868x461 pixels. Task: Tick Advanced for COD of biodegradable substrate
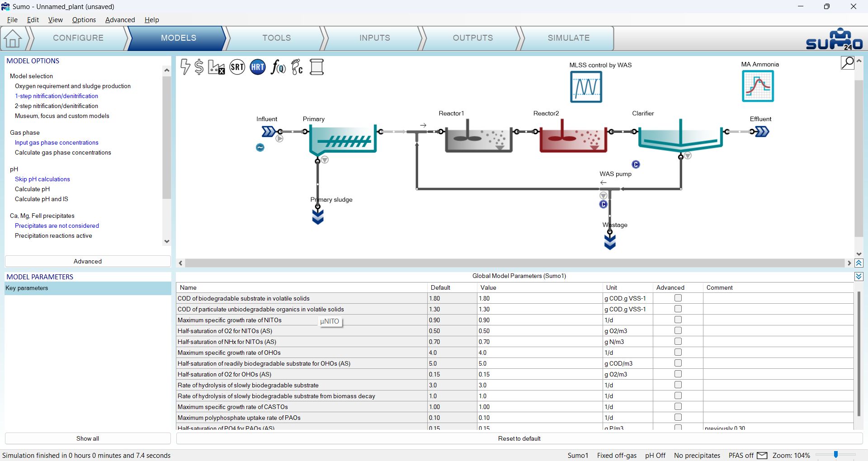678,298
